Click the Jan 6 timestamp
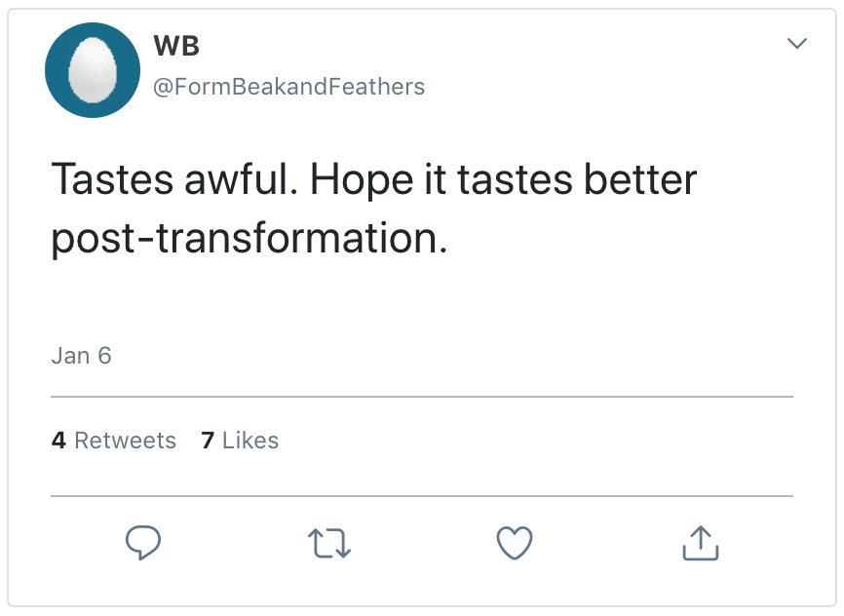 (x=81, y=356)
